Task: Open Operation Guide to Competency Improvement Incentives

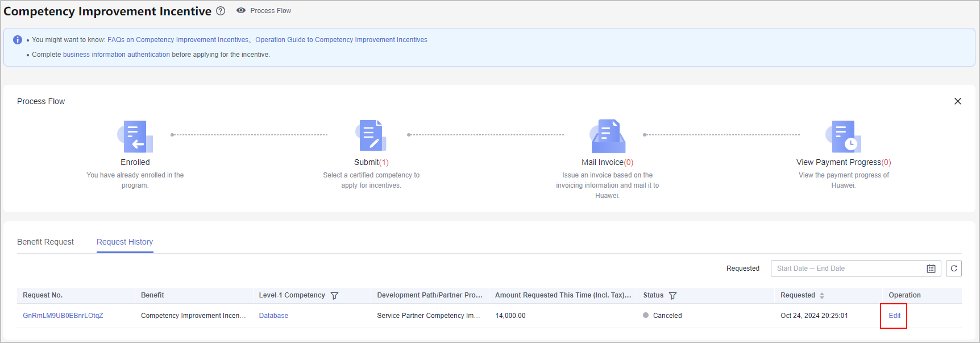Action: point(341,40)
